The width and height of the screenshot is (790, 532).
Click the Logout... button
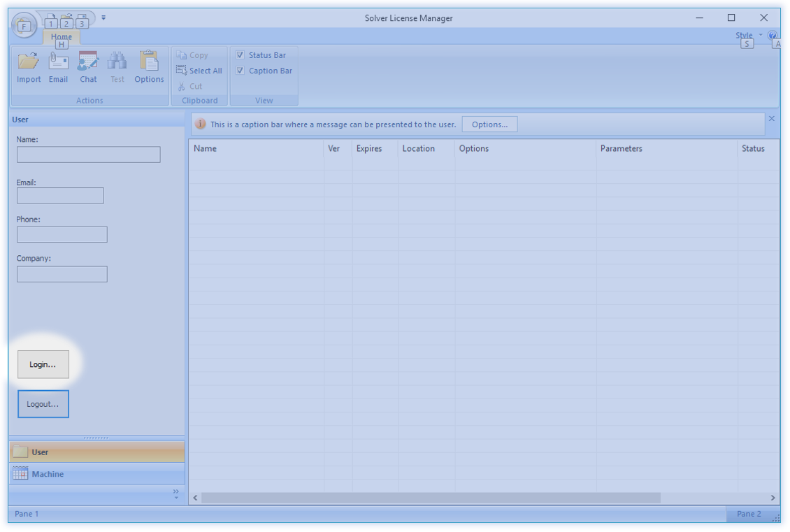tap(43, 404)
